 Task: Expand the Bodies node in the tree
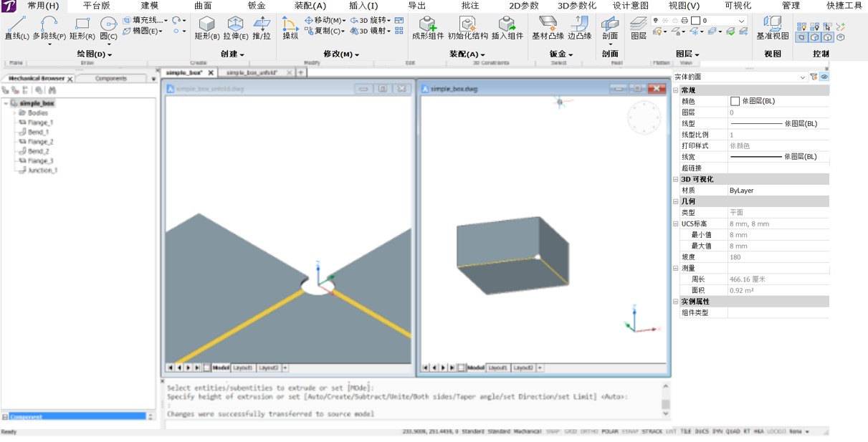coord(14,113)
